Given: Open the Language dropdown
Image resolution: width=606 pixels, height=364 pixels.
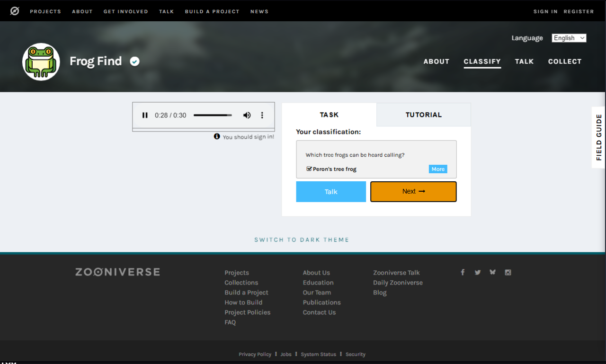Looking at the screenshot, I should [x=569, y=38].
